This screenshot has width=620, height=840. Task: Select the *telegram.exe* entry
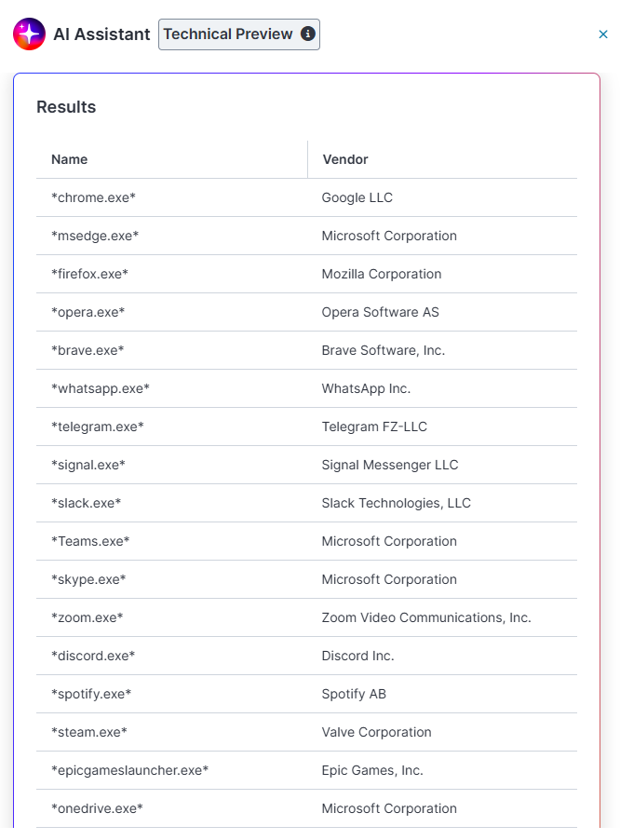98,427
